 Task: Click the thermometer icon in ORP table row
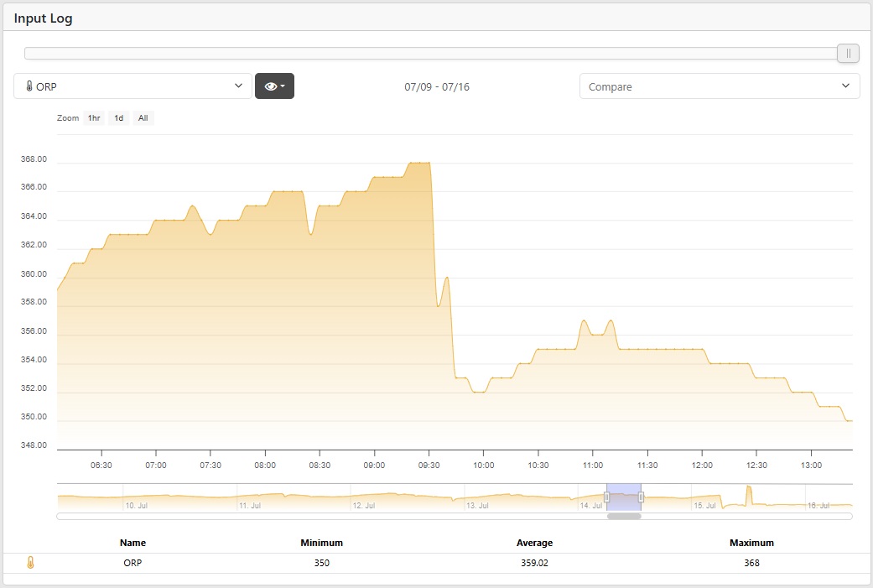point(30,563)
